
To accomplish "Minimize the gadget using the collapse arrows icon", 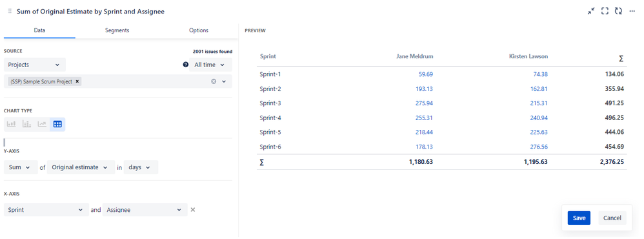I will tap(591, 12).
